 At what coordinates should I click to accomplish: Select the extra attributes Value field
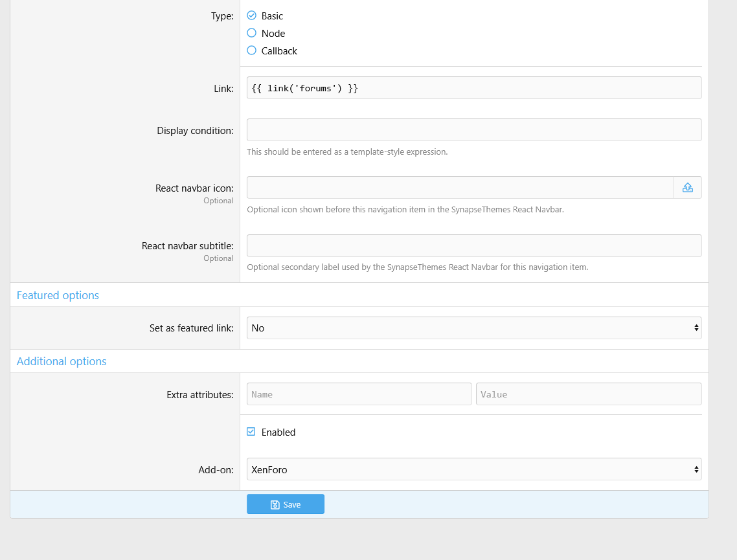coord(588,394)
